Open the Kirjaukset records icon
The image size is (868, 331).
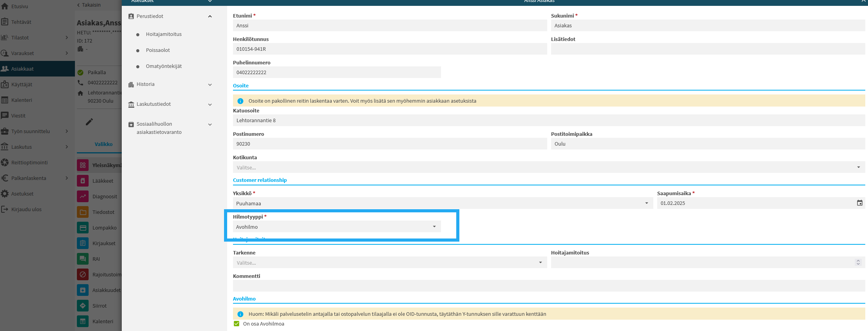point(83,243)
